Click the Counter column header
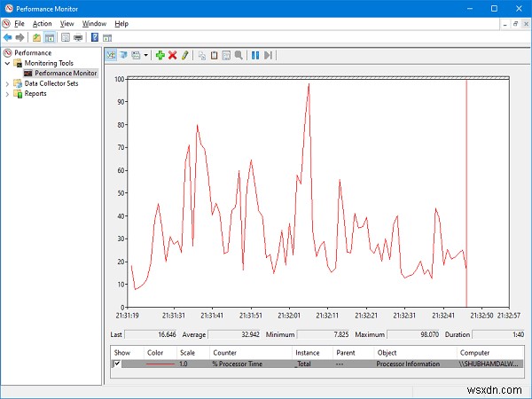Viewport: 532px width, 399px height. tap(224, 352)
